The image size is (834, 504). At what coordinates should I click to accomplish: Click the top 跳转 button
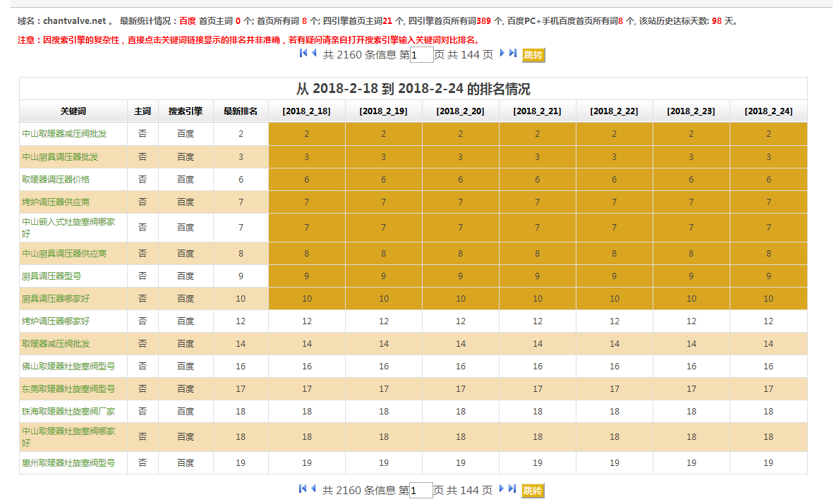(533, 55)
